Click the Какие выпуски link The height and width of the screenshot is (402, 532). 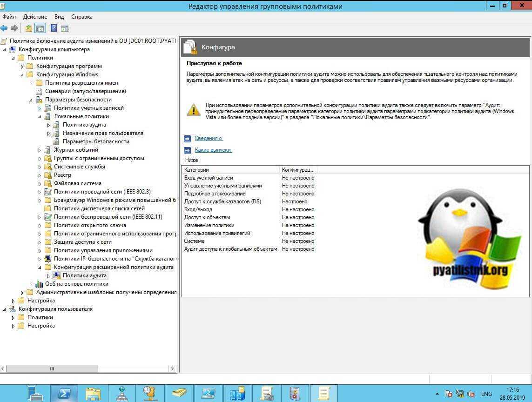point(213,150)
